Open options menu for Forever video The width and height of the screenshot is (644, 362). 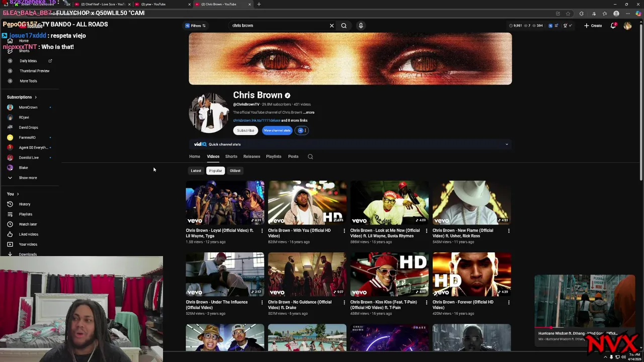[509, 303]
